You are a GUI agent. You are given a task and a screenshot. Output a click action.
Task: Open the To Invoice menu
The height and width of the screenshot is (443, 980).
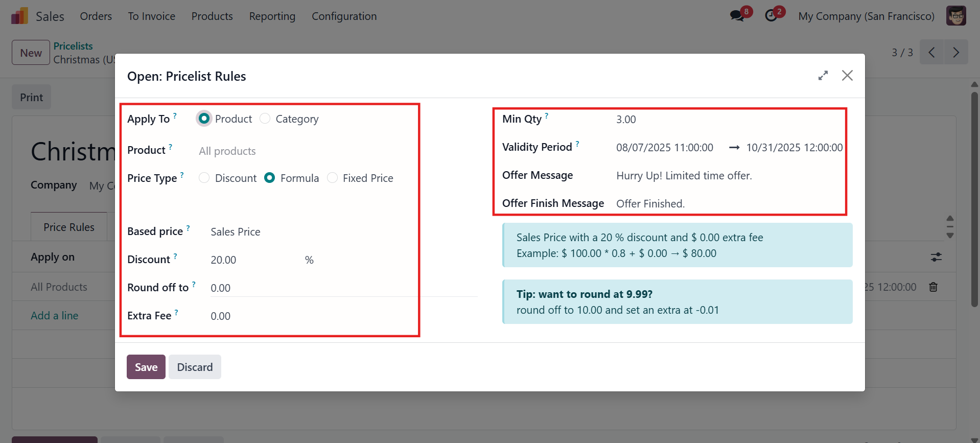click(151, 16)
